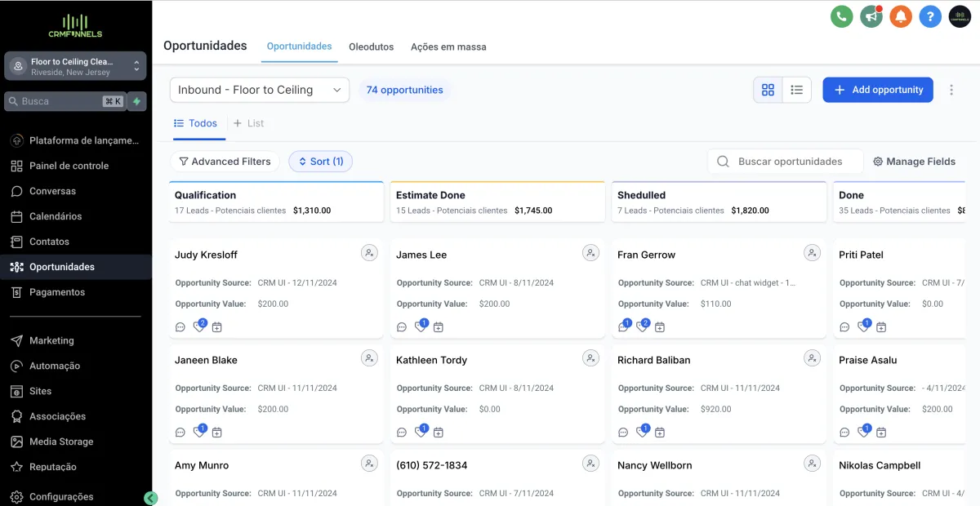Open the user profile avatar
The height and width of the screenshot is (506, 980).
tap(960, 16)
